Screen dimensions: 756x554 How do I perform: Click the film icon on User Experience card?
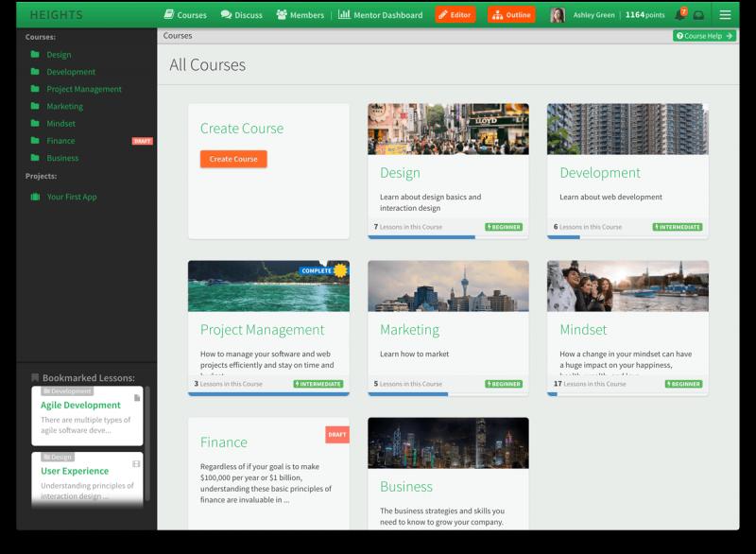coord(136,464)
